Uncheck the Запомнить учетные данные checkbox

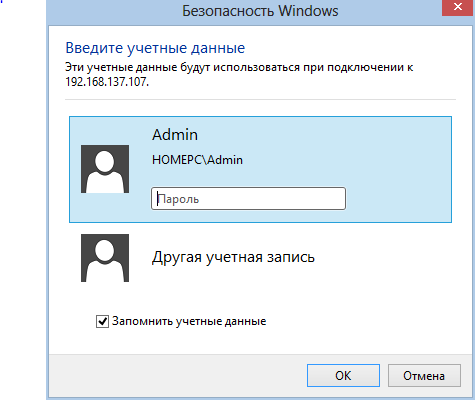click(x=102, y=321)
